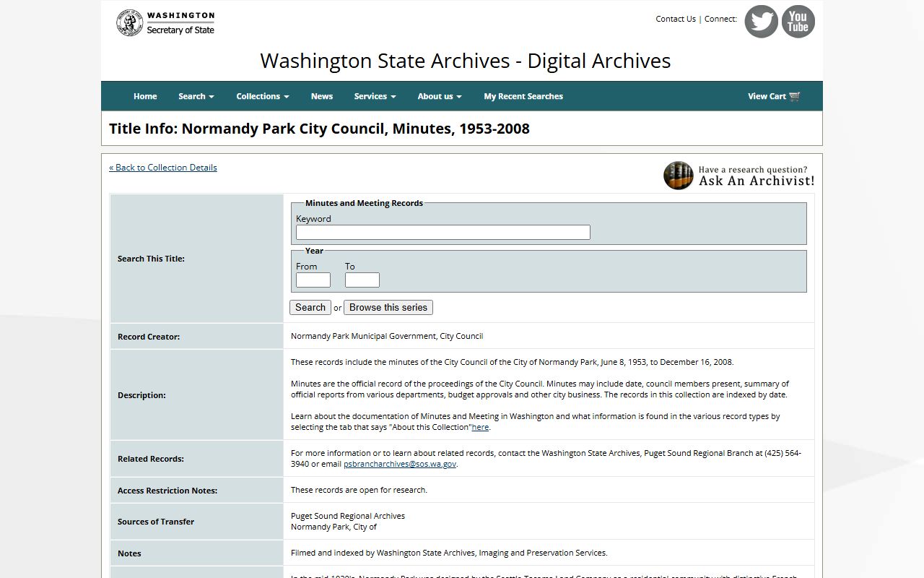The height and width of the screenshot is (578, 924).
Task: Open the YouTube icon link
Action: 798,22
